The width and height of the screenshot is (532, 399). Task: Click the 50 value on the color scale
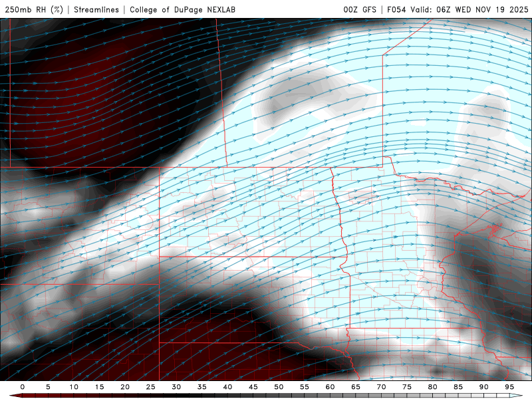coord(279,387)
